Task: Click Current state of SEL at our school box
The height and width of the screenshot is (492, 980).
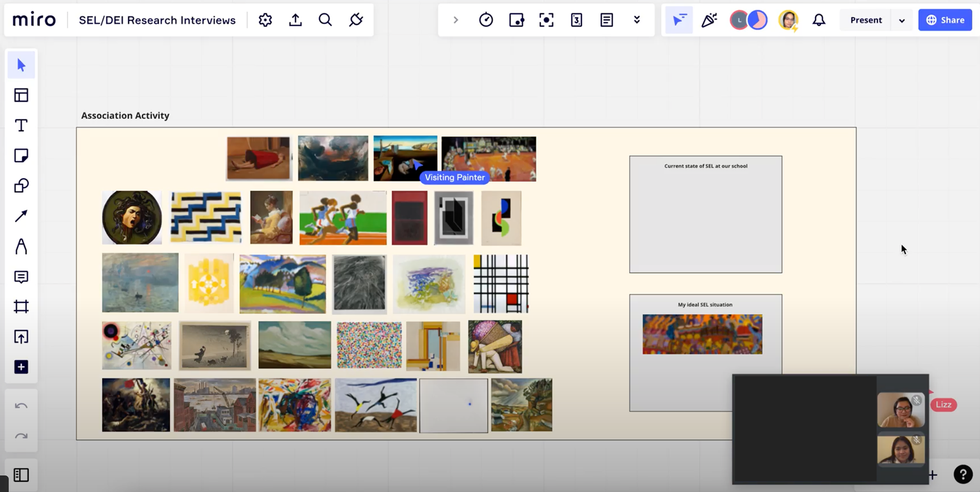Action: pos(705,214)
